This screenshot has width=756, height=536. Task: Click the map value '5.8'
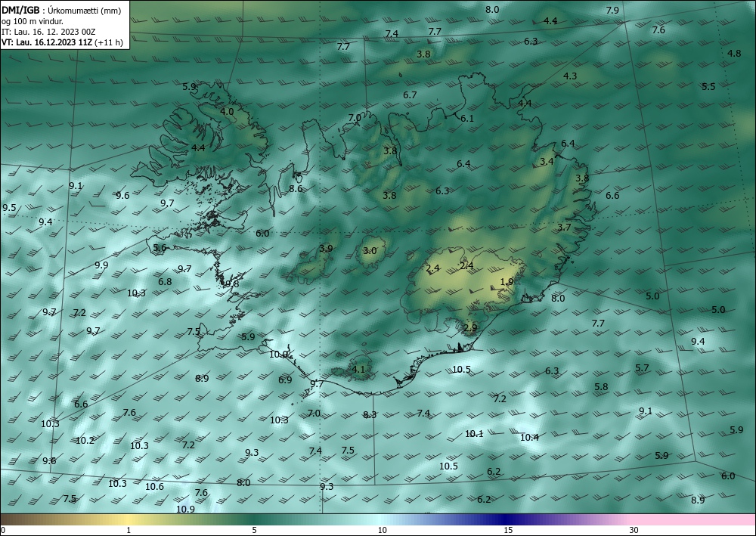[x=601, y=386]
